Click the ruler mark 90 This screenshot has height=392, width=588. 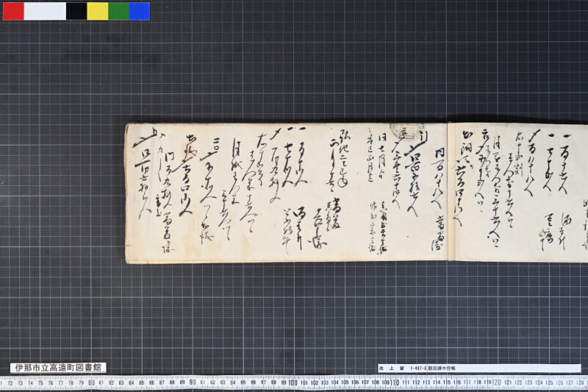coord(192,382)
